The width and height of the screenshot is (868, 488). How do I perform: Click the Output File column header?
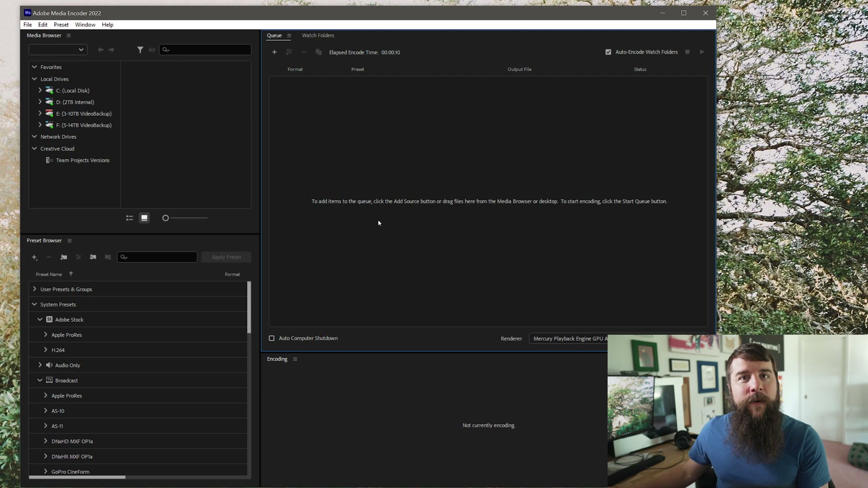coord(519,69)
